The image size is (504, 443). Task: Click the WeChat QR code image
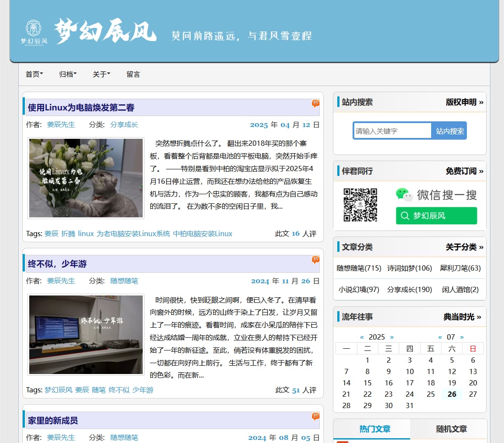[x=360, y=205]
